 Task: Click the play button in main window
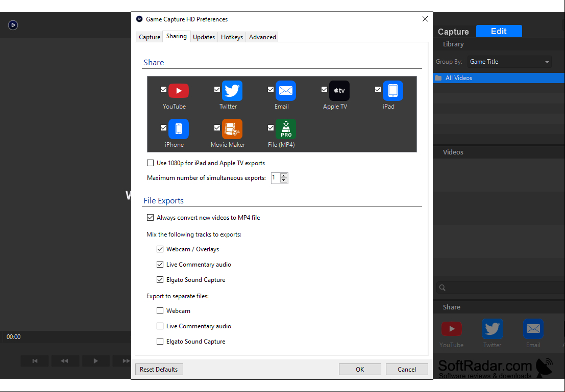coord(95,361)
